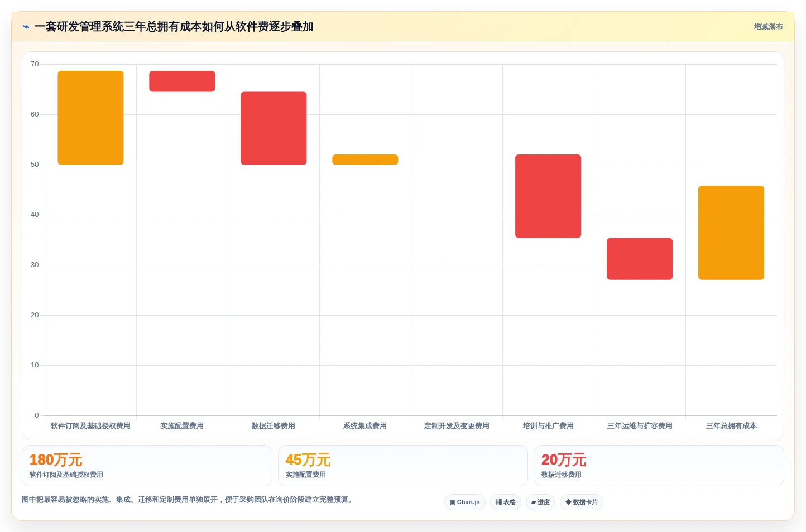This screenshot has width=806, height=532.
Task: Click the Chart.js chip
Action: (x=465, y=502)
